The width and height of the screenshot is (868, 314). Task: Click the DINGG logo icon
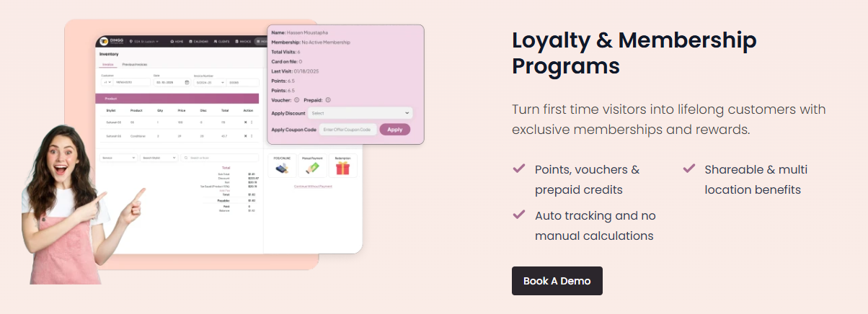[x=104, y=42]
